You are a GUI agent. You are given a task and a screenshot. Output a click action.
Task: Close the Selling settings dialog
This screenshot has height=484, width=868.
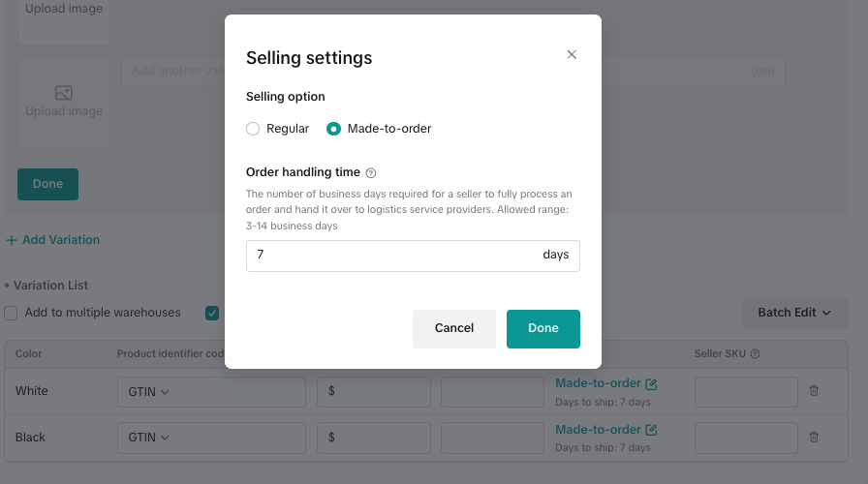click(x=572, y=55)
